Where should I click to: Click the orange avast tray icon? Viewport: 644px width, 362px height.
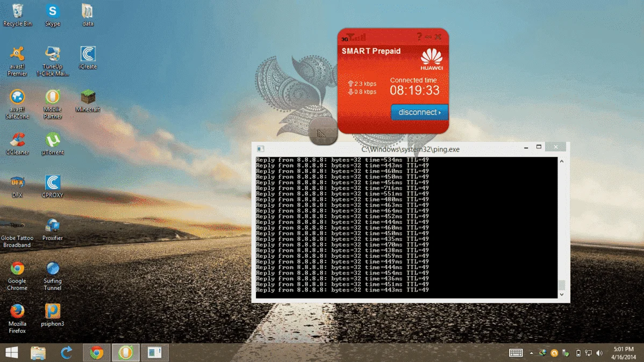(554, 353)
